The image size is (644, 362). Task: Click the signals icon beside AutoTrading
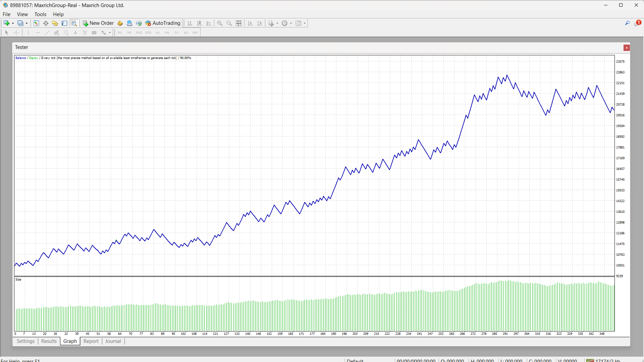pos(139,23)
